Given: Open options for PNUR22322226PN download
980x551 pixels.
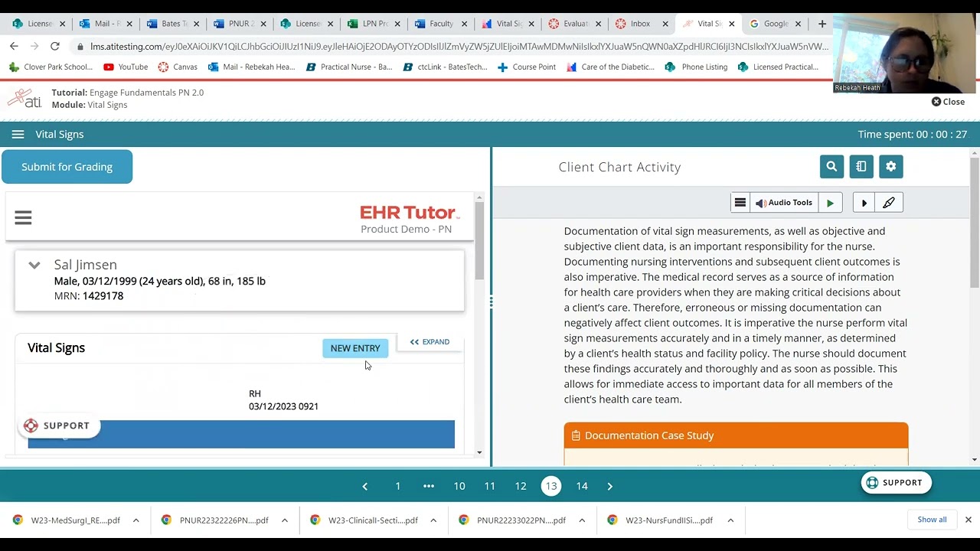Looking at the screenshot, I should [x=284, y=520].
